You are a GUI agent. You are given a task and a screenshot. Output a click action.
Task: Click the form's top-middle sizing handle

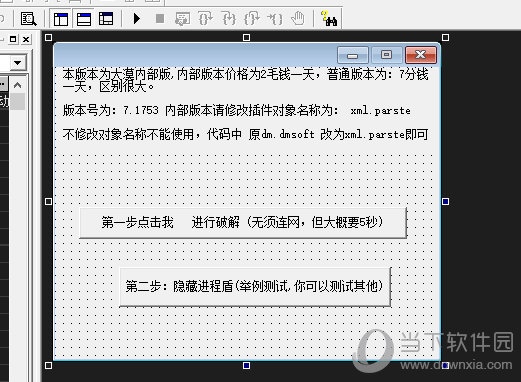coord(246,37)
